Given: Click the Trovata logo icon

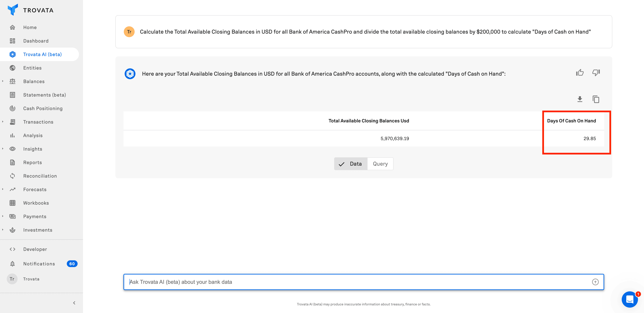Looking at the screenshot, I should 13,10.
